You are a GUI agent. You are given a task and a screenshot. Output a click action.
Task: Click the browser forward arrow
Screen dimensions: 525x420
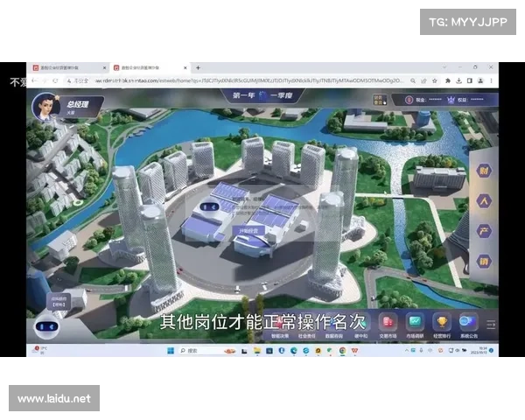45,80
